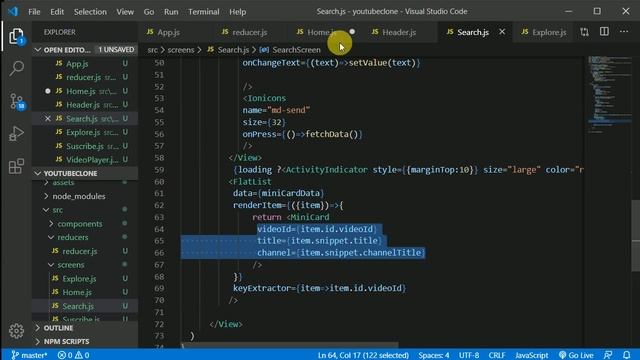Open the Manage gear settings
This screenshot has height=360, width=640.
coord(16,331)
